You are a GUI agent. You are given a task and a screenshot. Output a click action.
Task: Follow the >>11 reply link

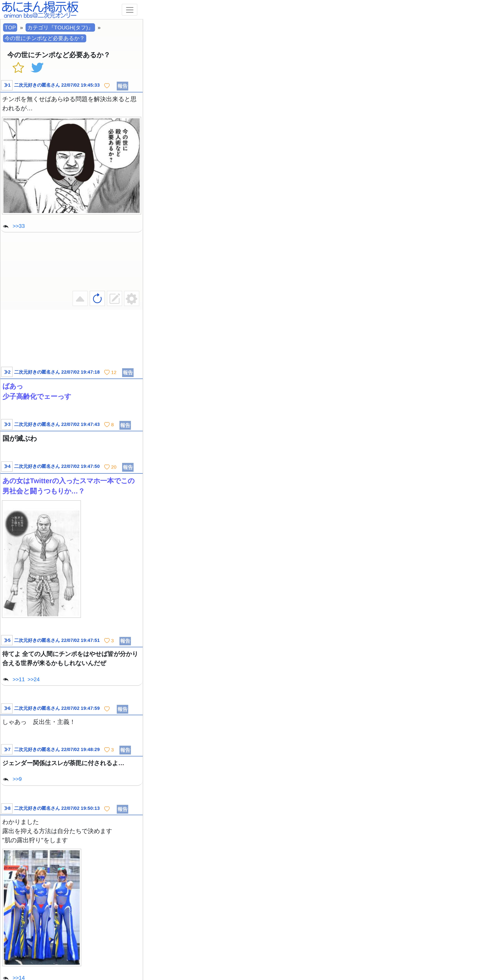click(19, 679)
